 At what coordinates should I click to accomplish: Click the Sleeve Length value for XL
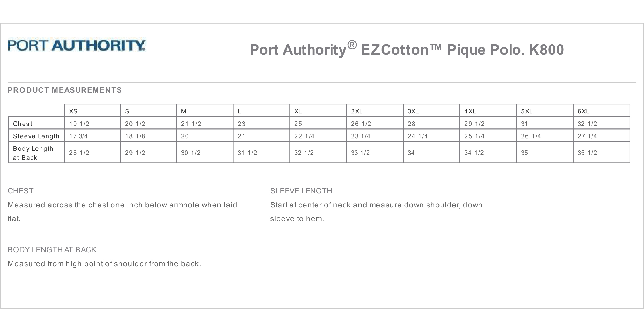pyautogui.click(x=304, y=136)
